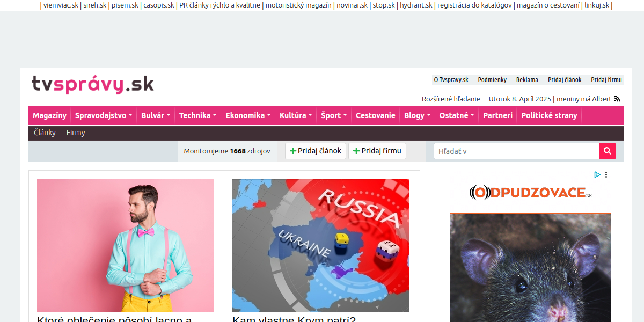
Task: Open the Partneri menu item
Action: coord(498,115)
